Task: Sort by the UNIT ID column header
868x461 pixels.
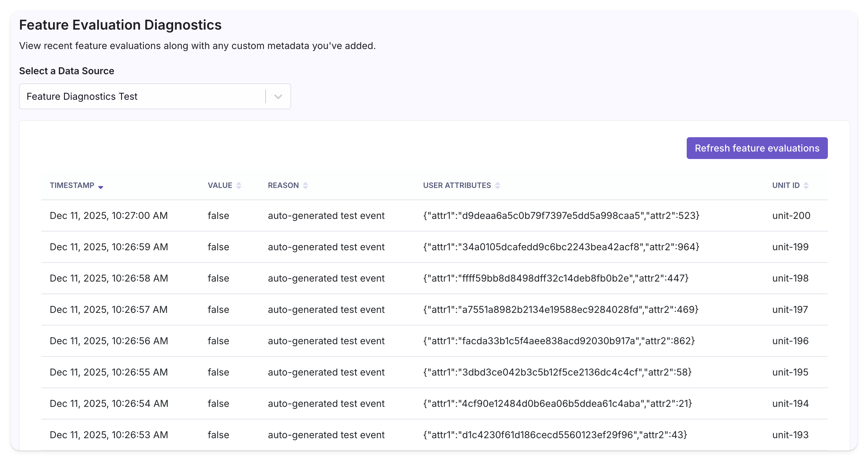Action: click(786, 186)
